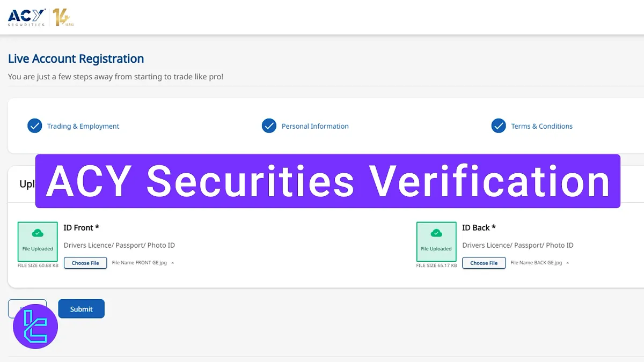The height and width of the screenshot is (362, 644).
Task: Submit the live account registration form
Action: click(81, 308)
